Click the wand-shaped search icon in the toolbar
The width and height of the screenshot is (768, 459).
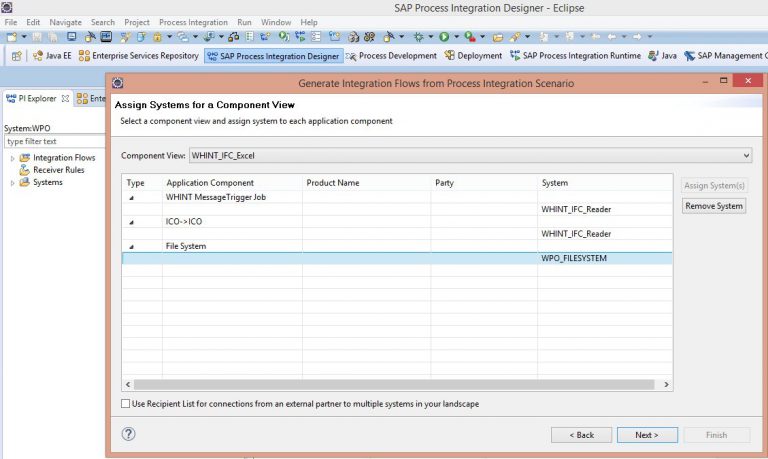515,37
